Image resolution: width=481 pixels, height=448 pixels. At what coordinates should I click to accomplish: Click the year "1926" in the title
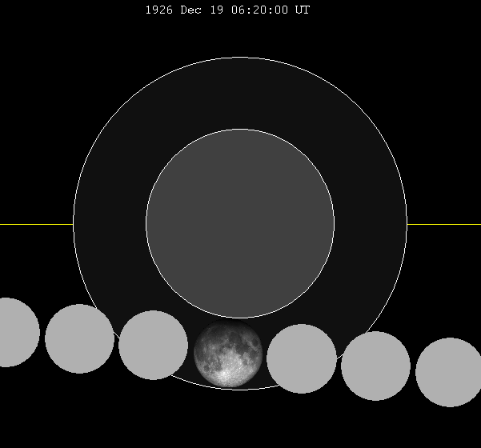(158, 10)
